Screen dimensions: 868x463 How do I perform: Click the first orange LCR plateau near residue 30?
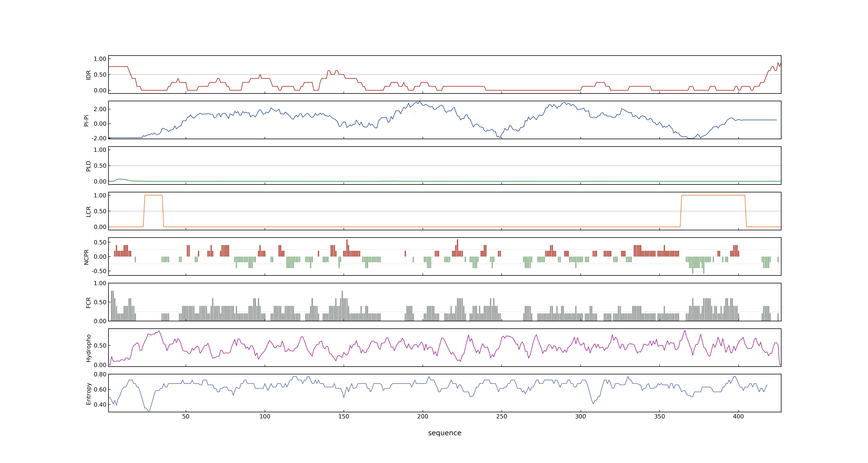(x=154, y=195)
